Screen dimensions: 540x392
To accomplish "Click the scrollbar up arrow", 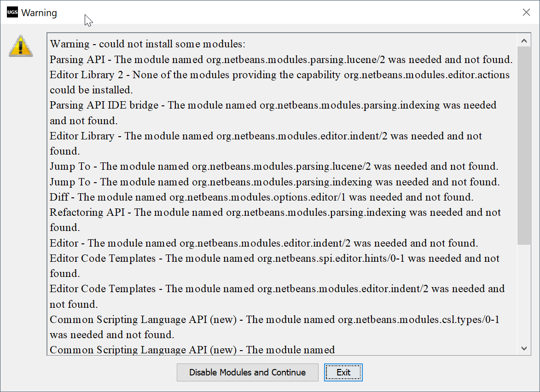I will pos(524,40).
